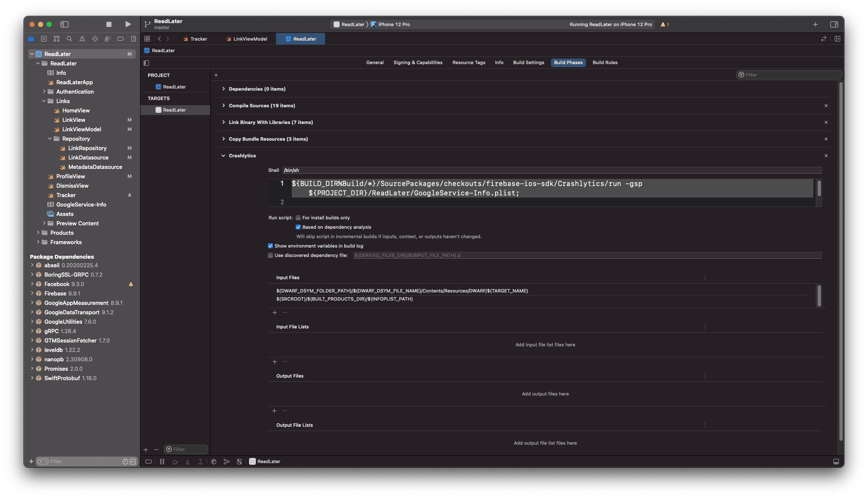Open the Test navigator diamond icon
This screenshot has height=499, width=868.
point(95,39)
